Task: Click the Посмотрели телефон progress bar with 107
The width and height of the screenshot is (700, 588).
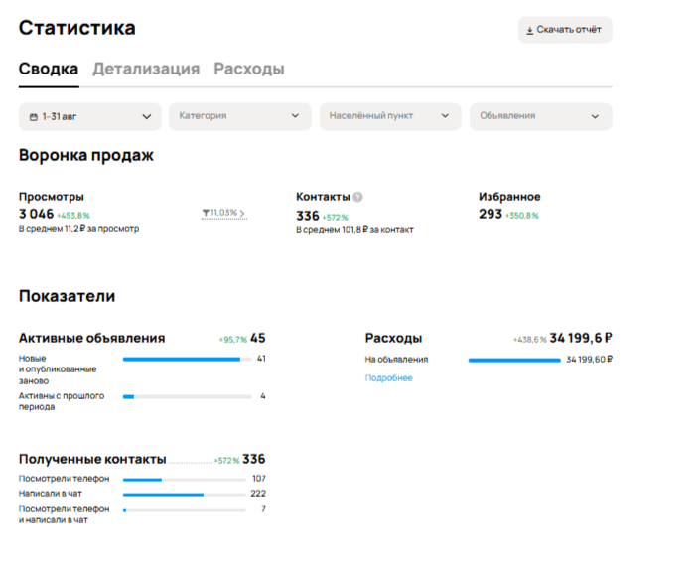Action: pos(185,480)
